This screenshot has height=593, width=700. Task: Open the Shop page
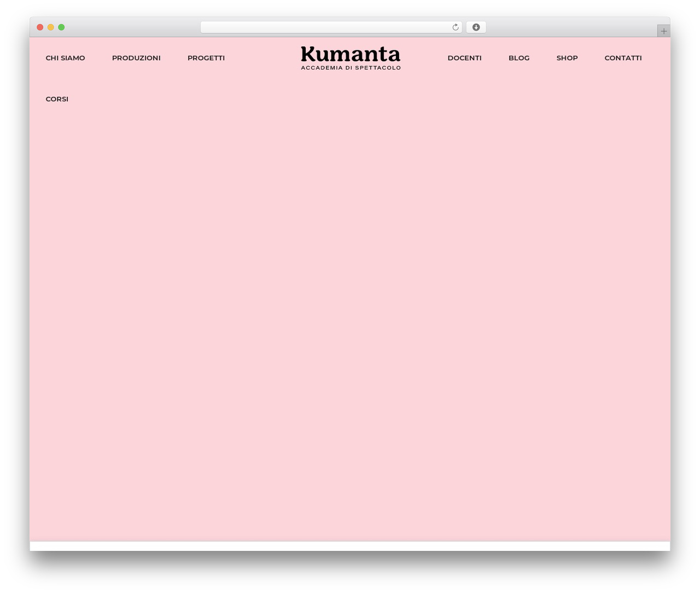coord(567,58)
